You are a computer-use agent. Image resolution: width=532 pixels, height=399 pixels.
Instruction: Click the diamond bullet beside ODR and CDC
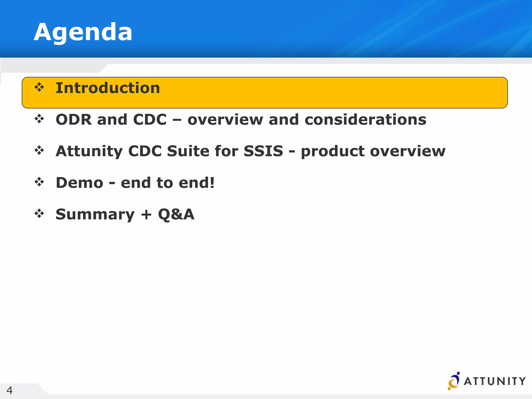point(39,119)
